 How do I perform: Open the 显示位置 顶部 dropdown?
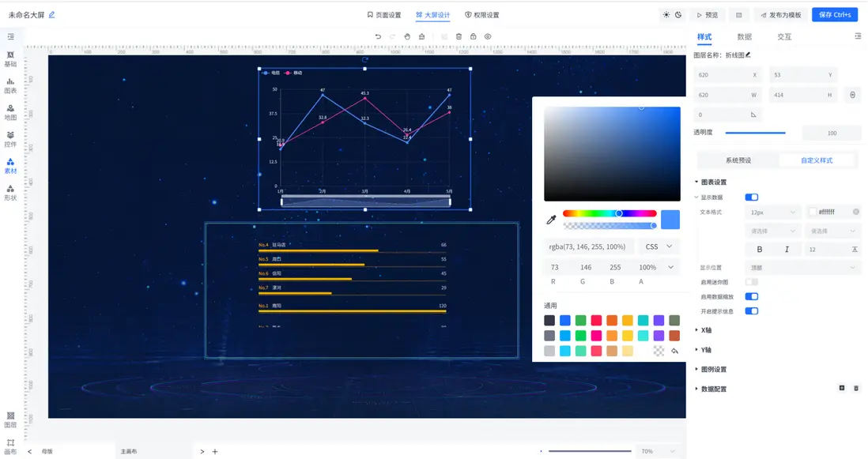802,268
